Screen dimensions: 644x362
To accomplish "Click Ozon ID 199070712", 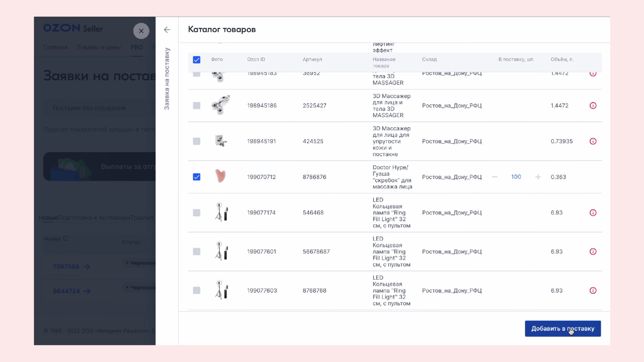I will pyautogui.click(x=261, y=177).
